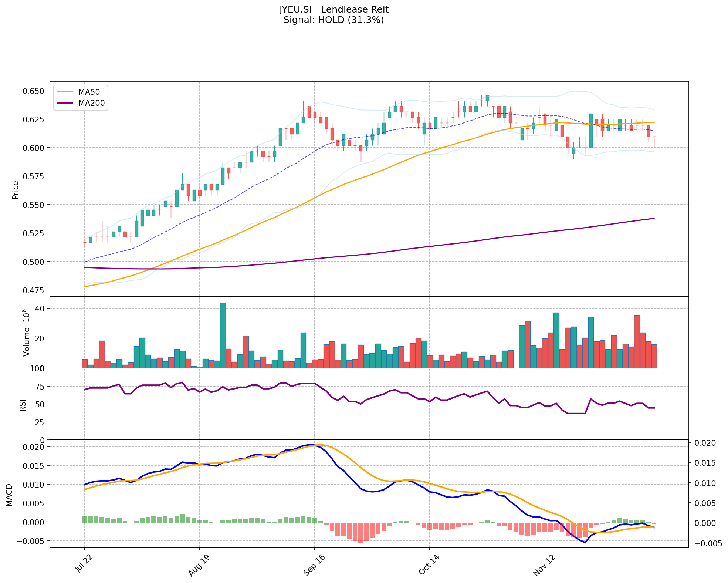Image resolution: width=728 pixels, height=583 pixels.
Task: Click the tallest volume bar in August
Action: (x=223, y=335)
